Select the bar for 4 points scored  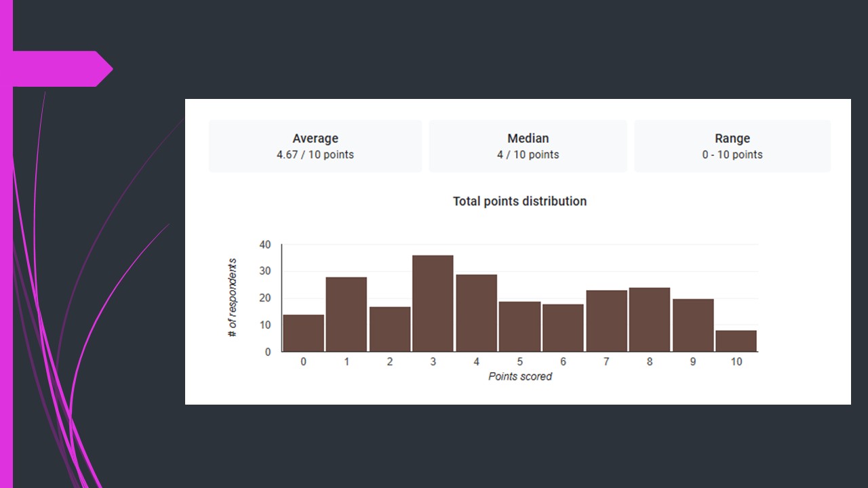(x=476, y=313)
